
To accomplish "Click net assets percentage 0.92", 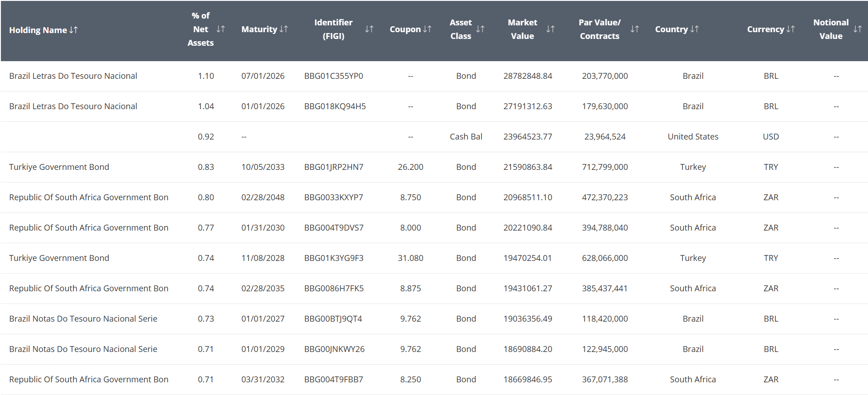I will tap(206, 136).
